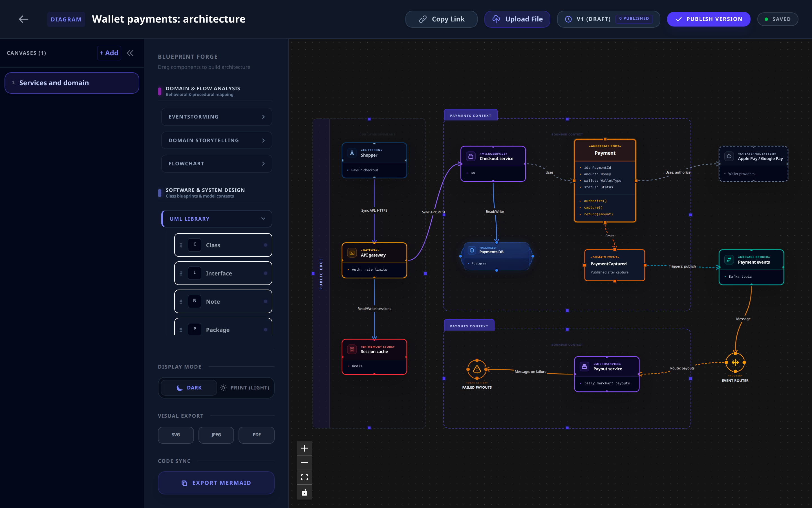Select the Class UML component
Image resolution: width=812 pixels, height=508 pixels.
pyautogui.click(x=223, y=245)
